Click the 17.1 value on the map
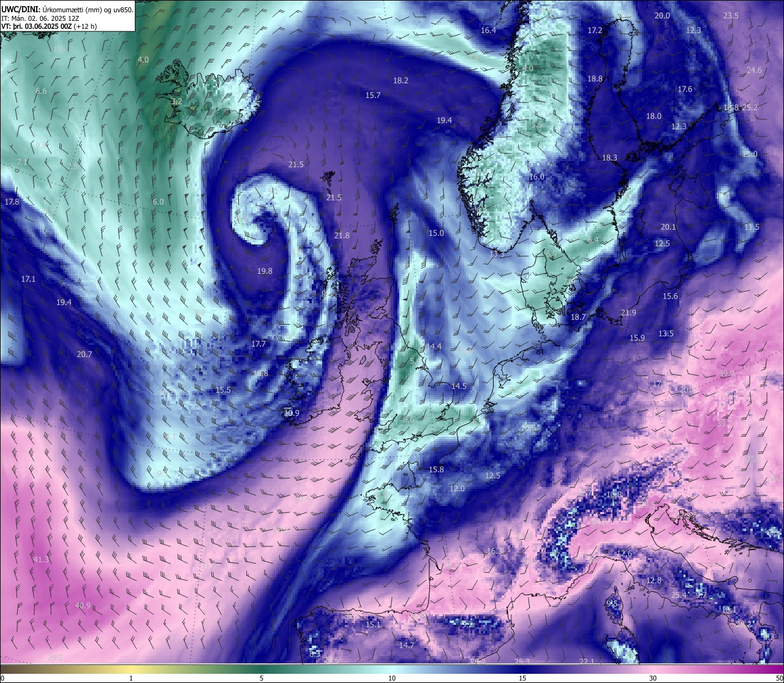The width and height of the screenshot is (784, 683). [28, 279]
